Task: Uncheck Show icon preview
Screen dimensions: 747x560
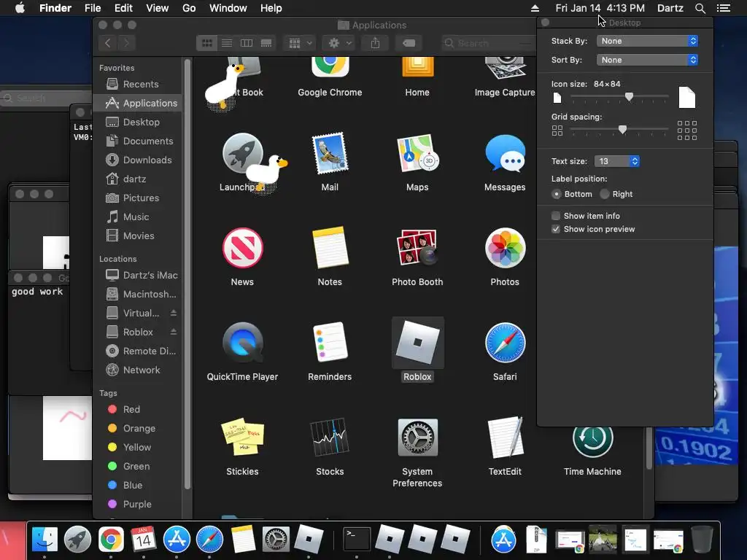Action: 555,230
